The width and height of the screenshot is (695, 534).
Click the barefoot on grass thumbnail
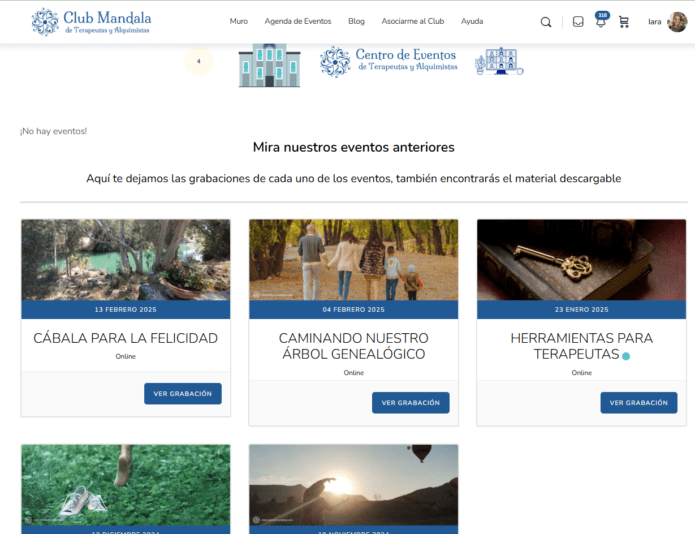pyautogui.click(x=125, y=485)
